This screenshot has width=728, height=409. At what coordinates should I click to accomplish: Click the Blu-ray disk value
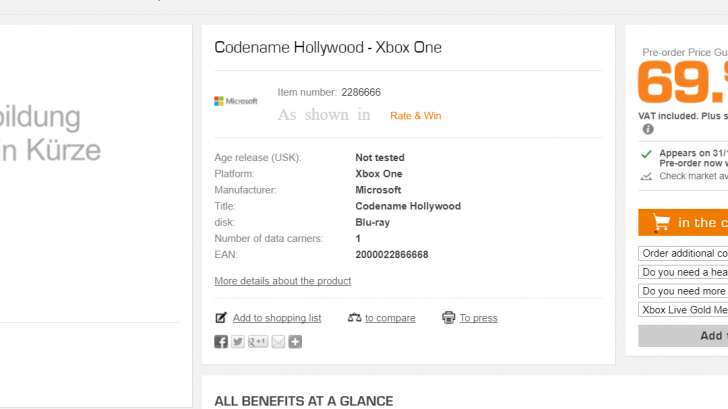point(372,222)
